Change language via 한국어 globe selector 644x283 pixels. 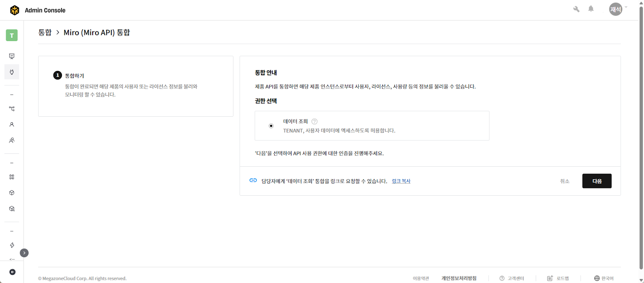click(x=604, y=278)
